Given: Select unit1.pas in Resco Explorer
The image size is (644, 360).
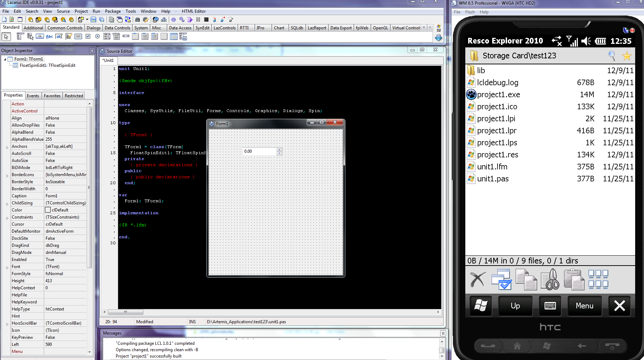Looking at the screenshot, I should [550, 179].
